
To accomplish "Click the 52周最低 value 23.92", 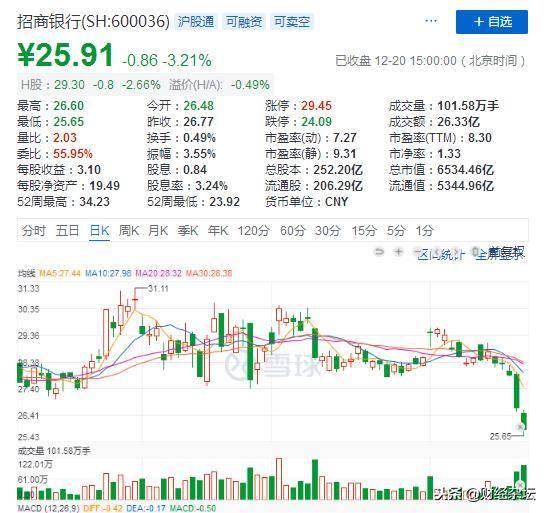I will (x=224, y=202).
